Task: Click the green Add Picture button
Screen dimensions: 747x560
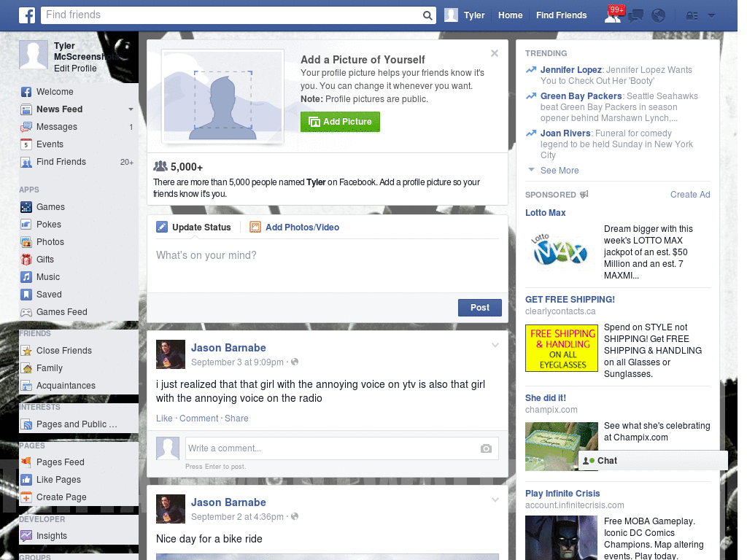Action: point(340,122)
